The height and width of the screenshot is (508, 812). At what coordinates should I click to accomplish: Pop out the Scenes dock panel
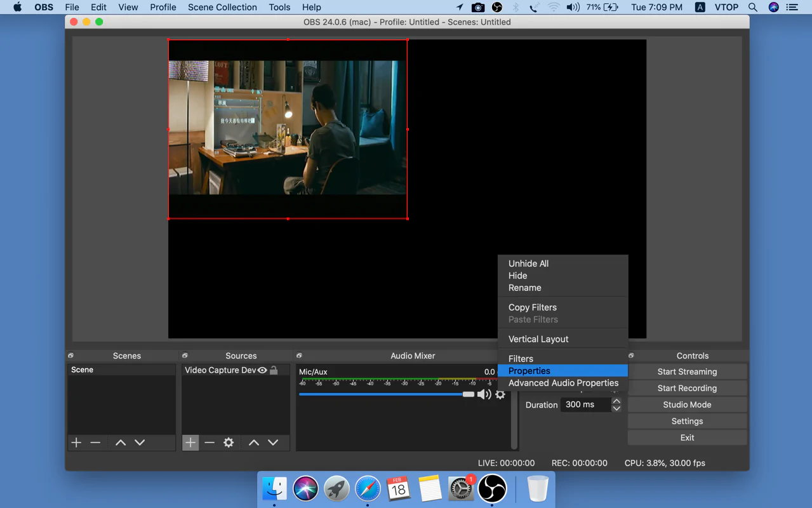71,356
